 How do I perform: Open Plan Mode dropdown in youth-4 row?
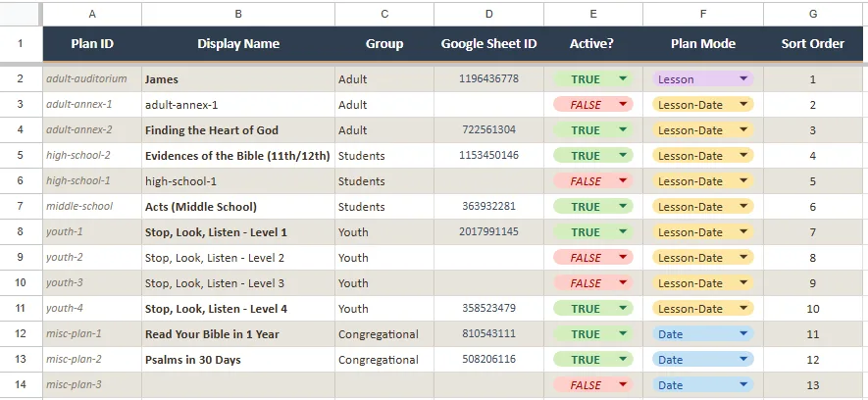[x=703, y=308]
